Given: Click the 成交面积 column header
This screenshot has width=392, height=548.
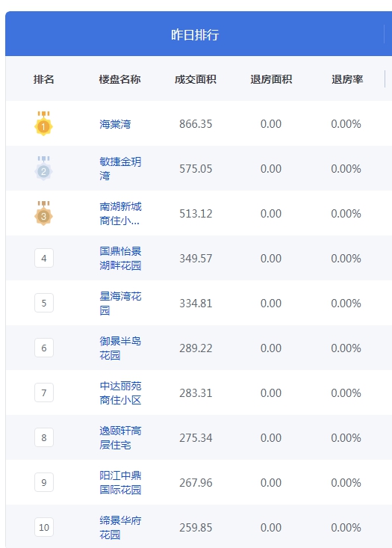Looking at the screenshot, I should 196,79.
